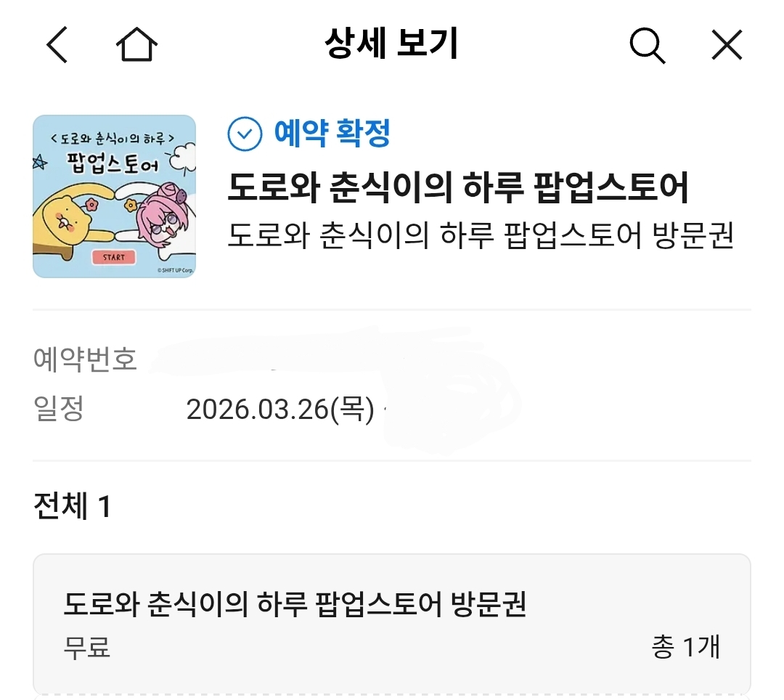Select the 일정 row label

coord(58,408)
